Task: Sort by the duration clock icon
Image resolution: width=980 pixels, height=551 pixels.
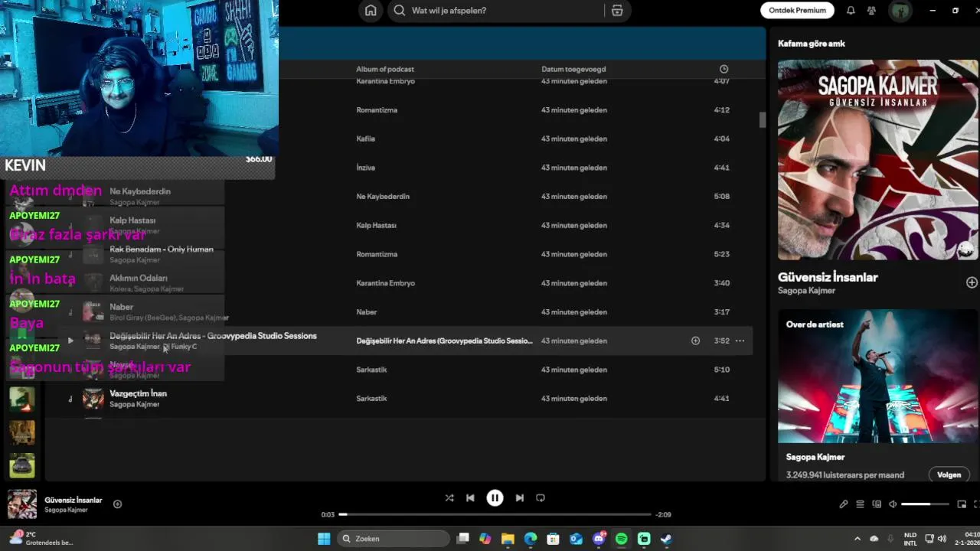Action: tap(724, 69)
